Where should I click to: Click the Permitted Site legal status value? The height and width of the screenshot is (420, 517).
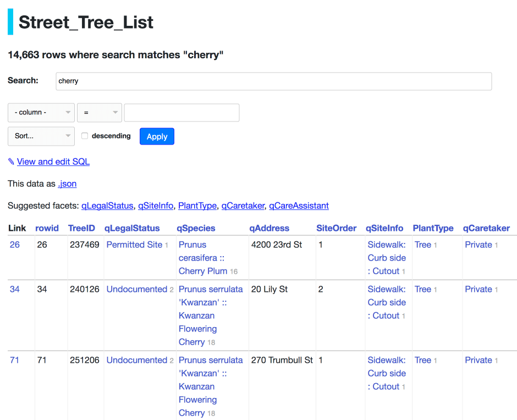pos(134,245)
